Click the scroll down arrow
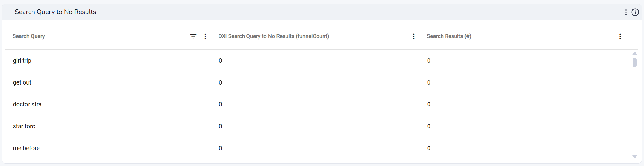This screenshot has width=644, height=166. point(635,157)
